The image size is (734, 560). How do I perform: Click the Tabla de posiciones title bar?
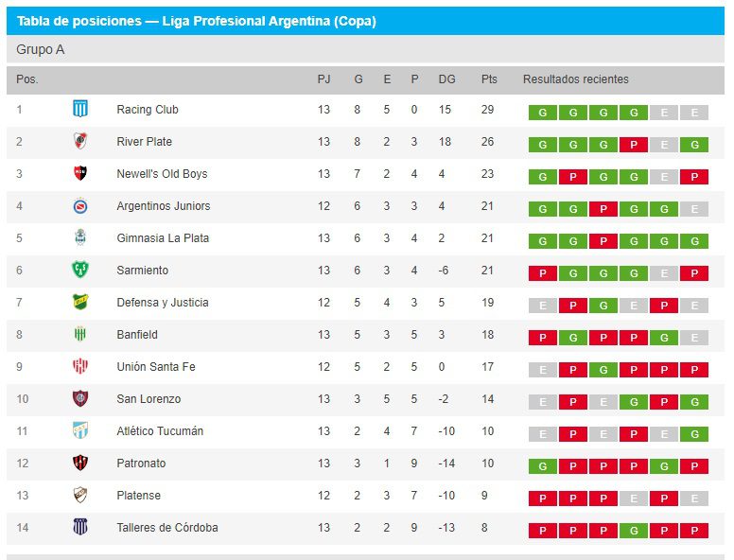coord(197,21)
